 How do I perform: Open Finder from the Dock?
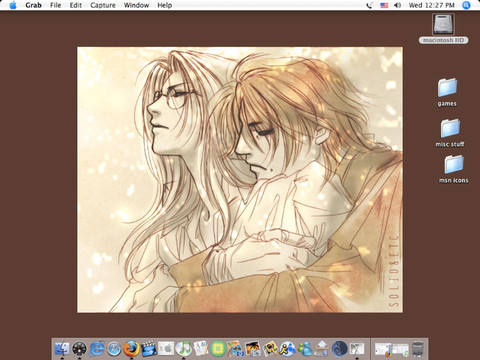62,349
